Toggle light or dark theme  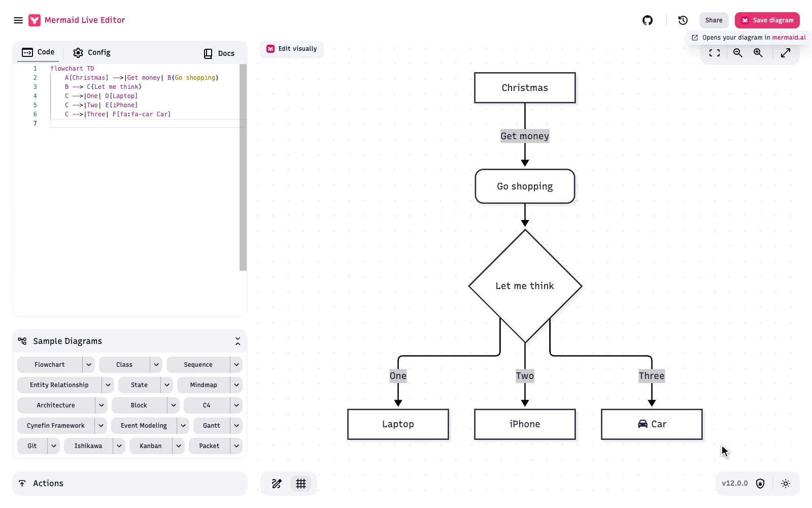786,484
